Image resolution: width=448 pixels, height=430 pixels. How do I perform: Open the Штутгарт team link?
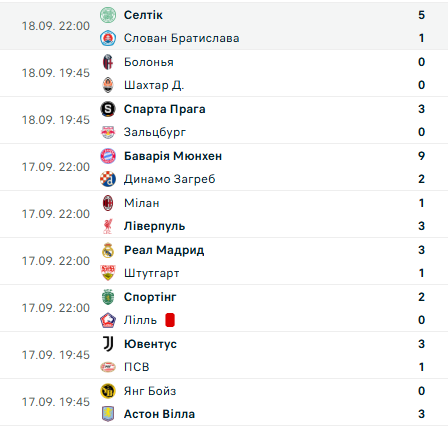(x=152, y=273)
